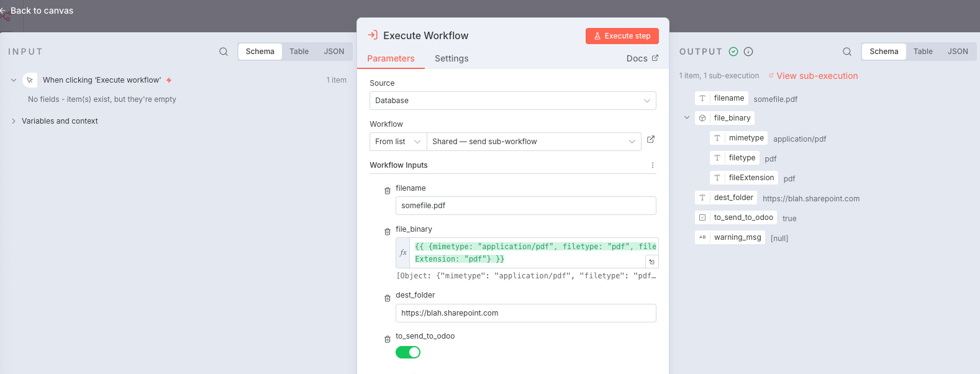Delete the to_send_to_odoo input
This screenshot has height=374, width=980.
[x=388, y=339]
